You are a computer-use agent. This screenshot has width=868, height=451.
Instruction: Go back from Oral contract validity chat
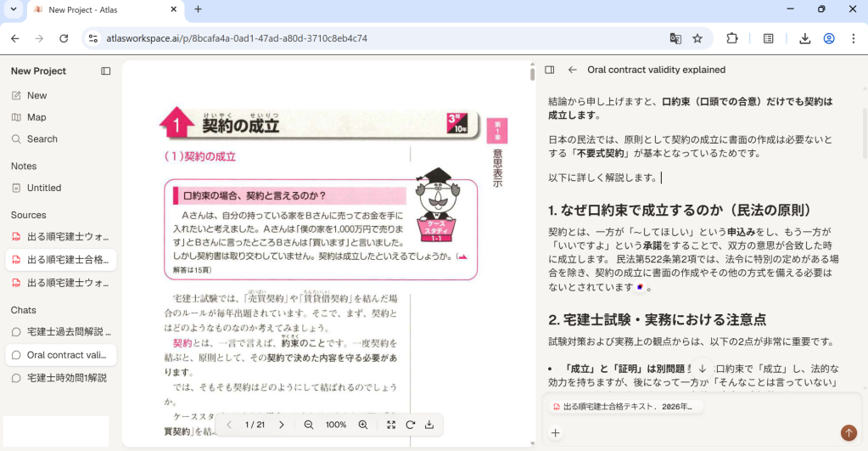point(573,70)
